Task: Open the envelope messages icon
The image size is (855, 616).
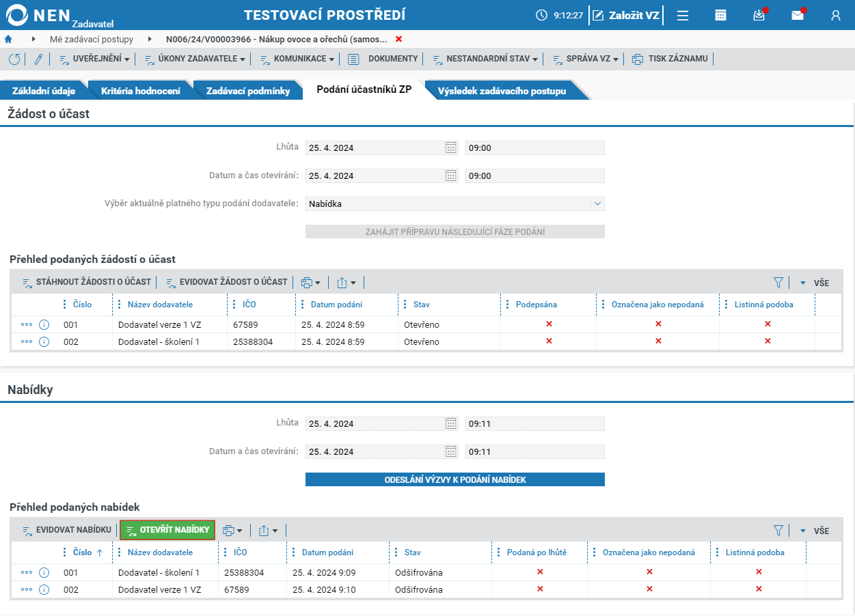Action: (x=798, y=15)
